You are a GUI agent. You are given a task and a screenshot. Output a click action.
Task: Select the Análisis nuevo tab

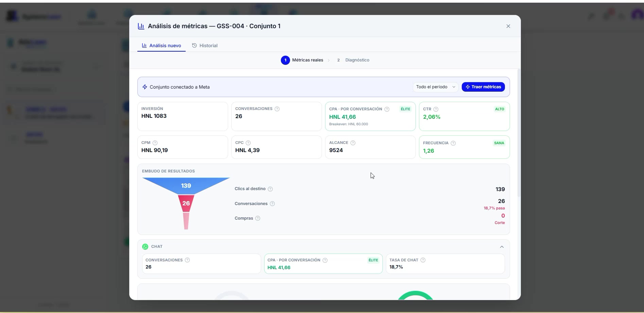tap(162, 45)
